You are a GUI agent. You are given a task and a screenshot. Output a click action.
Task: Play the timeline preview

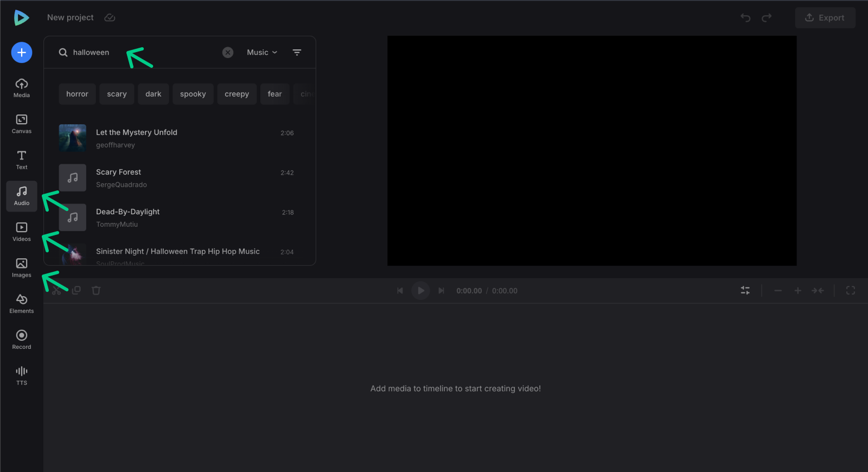420,291
